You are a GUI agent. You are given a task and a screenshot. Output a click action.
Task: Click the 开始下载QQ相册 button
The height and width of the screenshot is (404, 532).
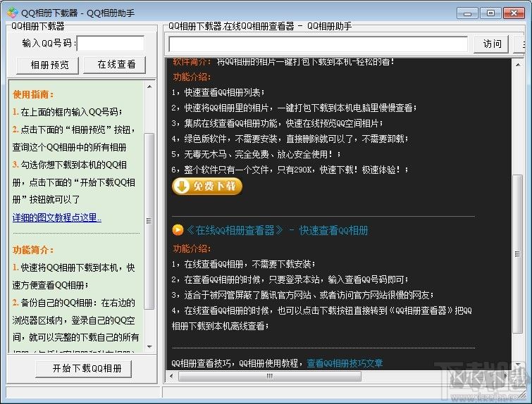click(83, 369)
